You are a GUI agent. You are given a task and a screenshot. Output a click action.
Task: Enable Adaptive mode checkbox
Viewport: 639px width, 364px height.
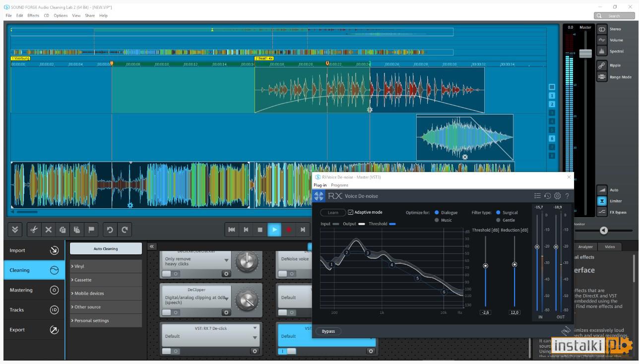tap(350, 212)
